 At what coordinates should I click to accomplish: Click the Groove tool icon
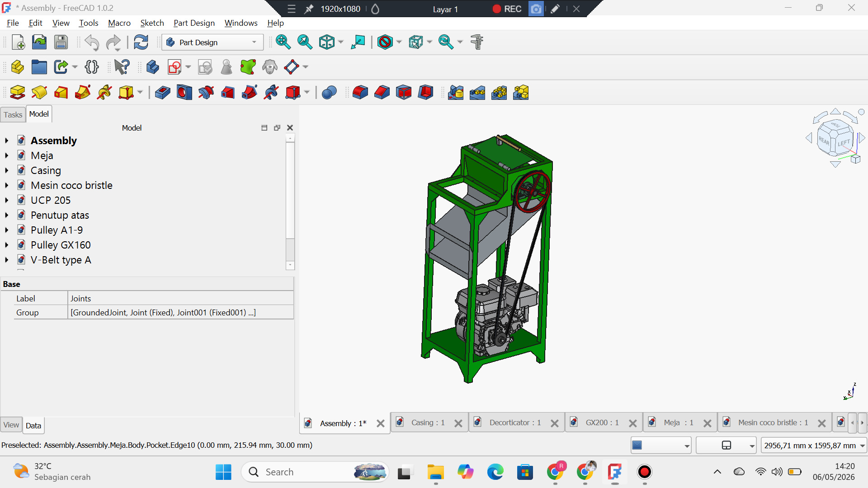(206, 93)
